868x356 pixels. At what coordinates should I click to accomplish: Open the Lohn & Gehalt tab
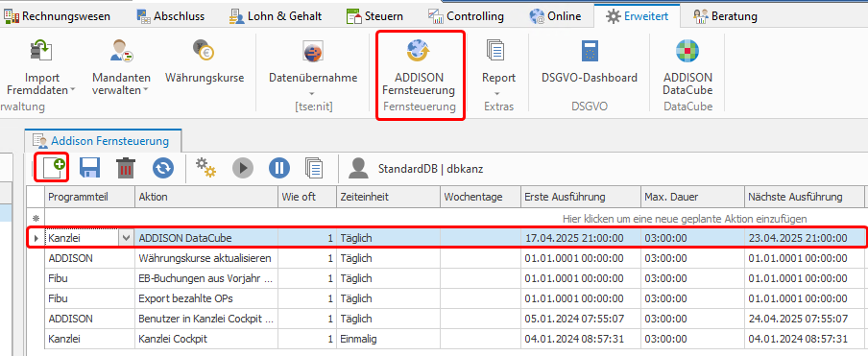[276, 16]
